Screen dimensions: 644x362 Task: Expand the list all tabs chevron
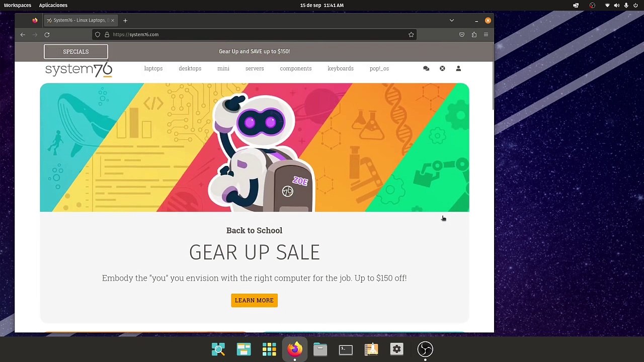(452, 21)
